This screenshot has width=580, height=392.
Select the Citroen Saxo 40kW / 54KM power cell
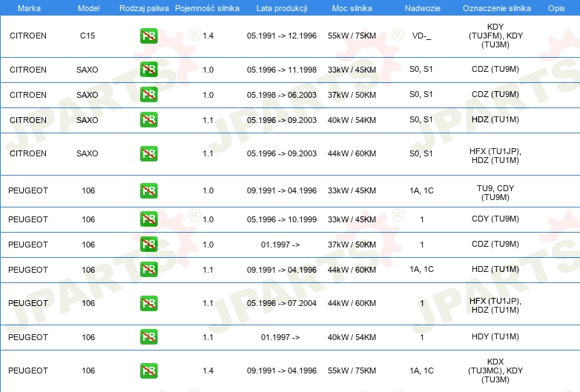coord(352,120)
